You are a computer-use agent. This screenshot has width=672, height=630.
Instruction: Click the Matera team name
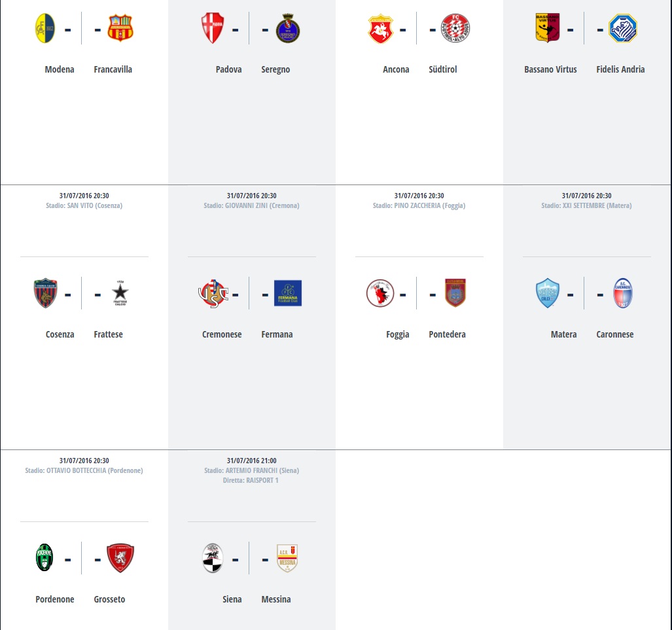[x=563, y=334]
